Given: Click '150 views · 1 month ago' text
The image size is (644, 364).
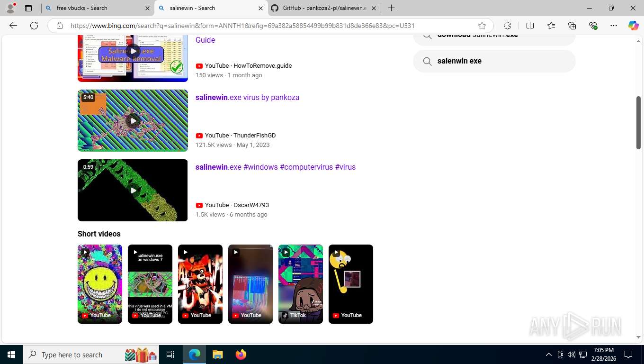Looking at the screenshot, I should pos(229,75).
